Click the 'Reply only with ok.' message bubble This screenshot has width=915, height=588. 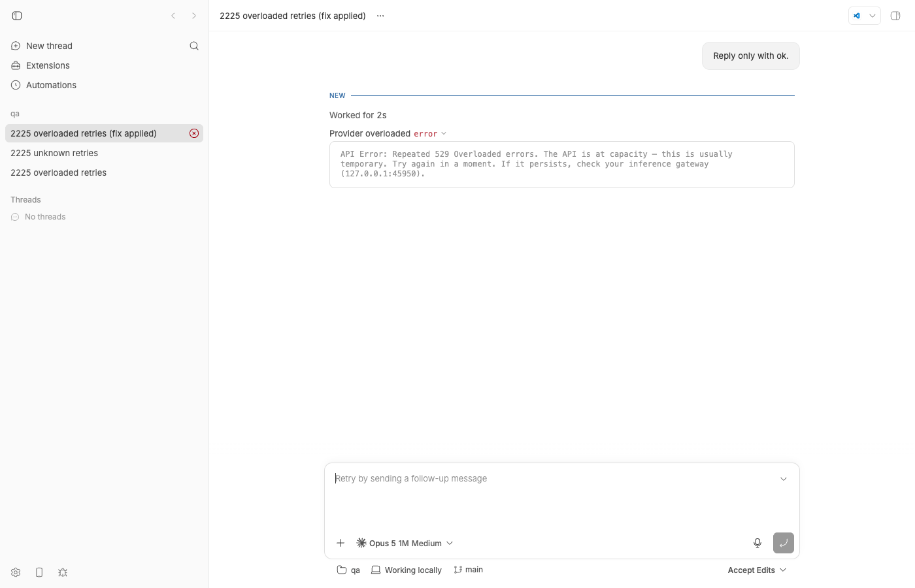pos(751,56)
